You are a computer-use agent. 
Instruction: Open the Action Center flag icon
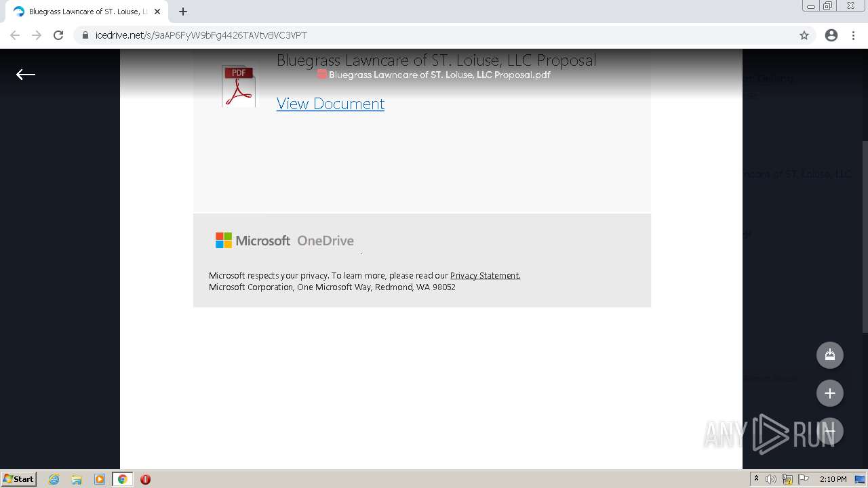click(x=804, y=479)
